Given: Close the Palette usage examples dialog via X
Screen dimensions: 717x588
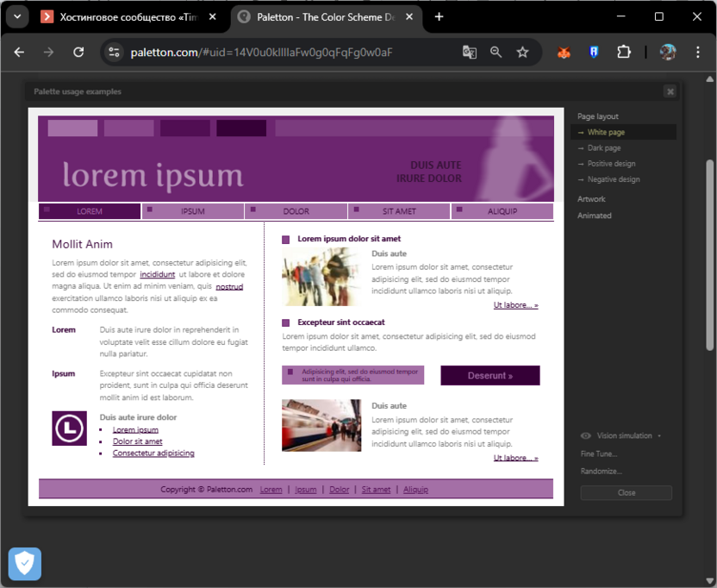Looking at the screenshot, I should 670,91.
